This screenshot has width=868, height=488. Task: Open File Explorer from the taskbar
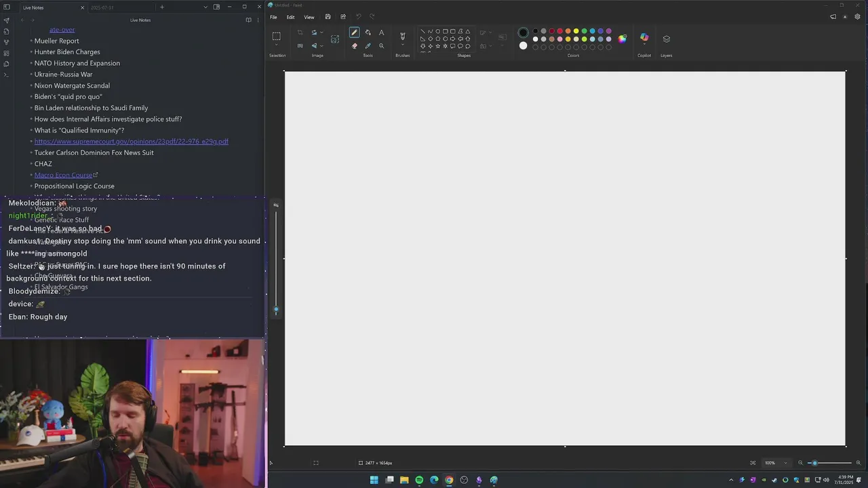click(x=404, y=480)
